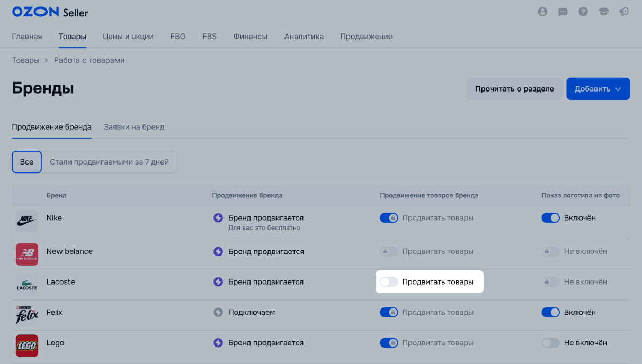Disable Nike logo display toggle
This screenshot has height=364, width=642.
(550, 218)
